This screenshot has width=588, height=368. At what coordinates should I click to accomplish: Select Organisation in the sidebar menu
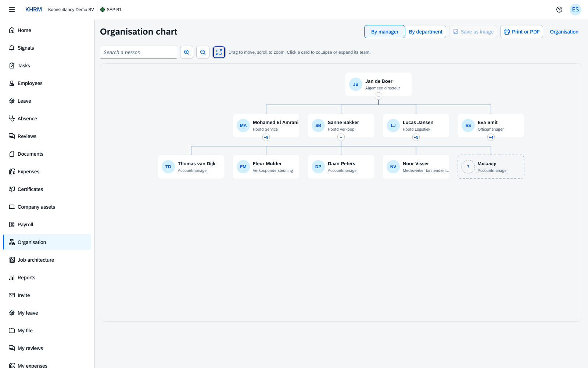tap(47, 242)
